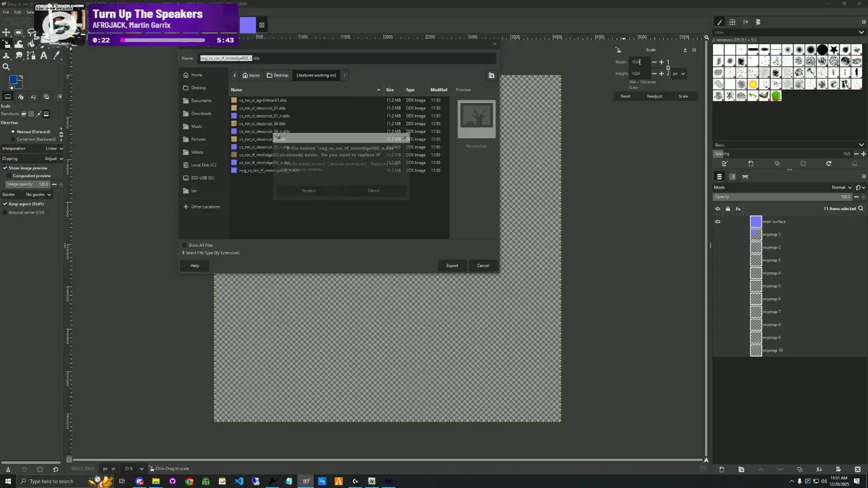This screenshot has height=488, width=868.
Task: Click the Width input field
Action: point(639,62)
